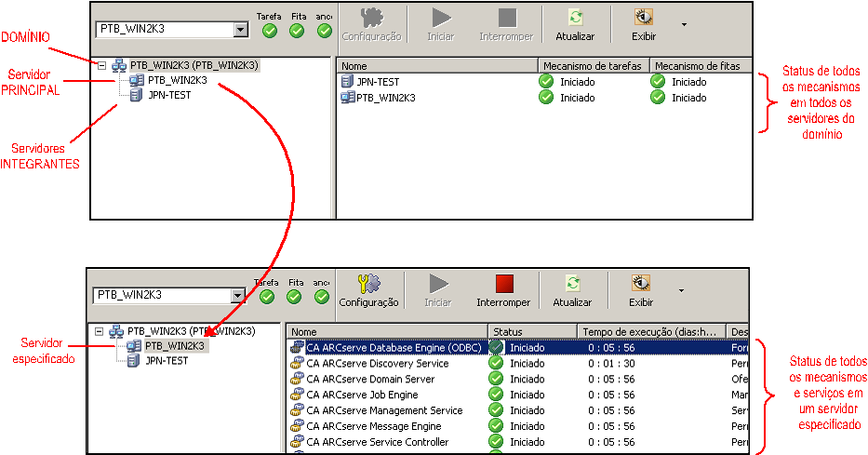This screenshot has height=455, width=868.
Task: Click domain network icon in lower tree
Action: [x=116, y=331]
